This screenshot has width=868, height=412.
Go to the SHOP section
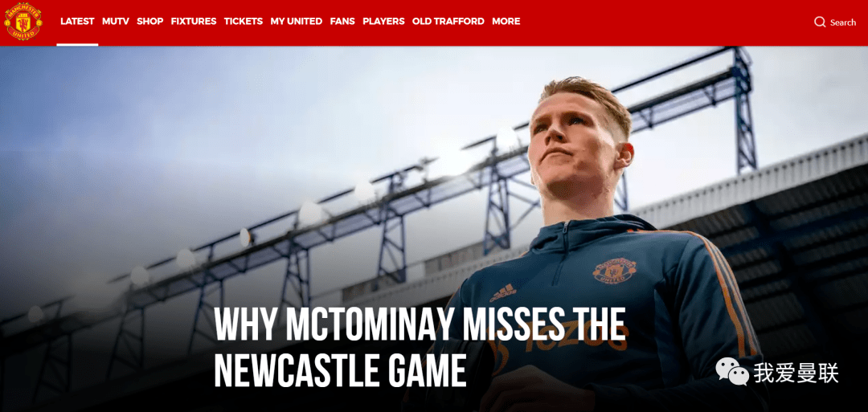point(150,21)
